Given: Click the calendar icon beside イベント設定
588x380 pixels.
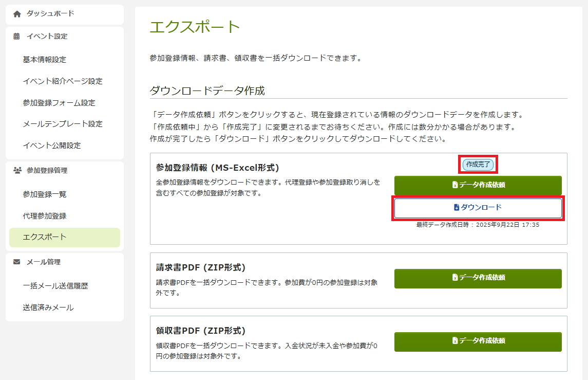Looking at the screenshot, I should click(x=17, y=37).
